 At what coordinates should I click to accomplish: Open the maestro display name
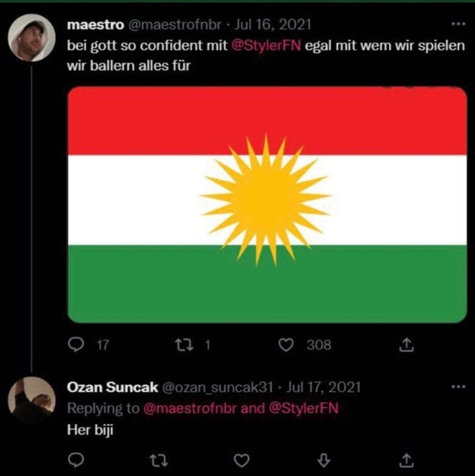coord(95,25)
